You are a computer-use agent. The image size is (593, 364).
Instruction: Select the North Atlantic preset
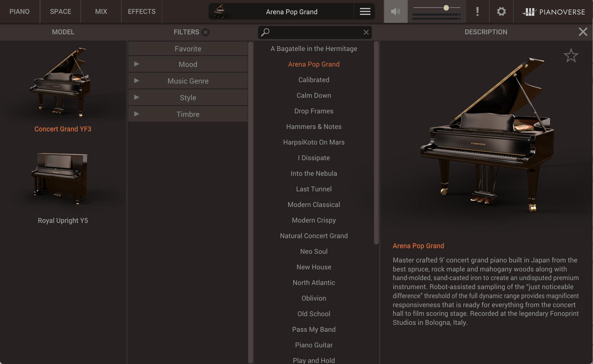point(314,283)
